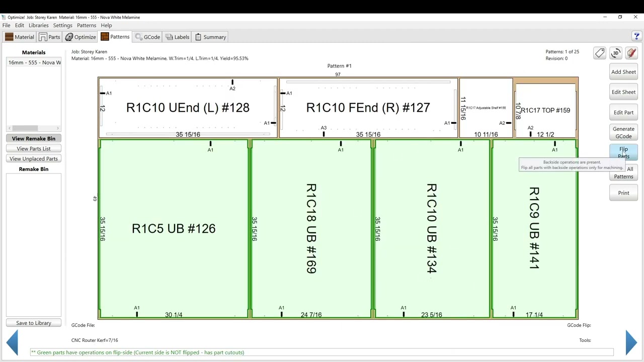Go to previous pattern with left arrow
Viewport: 644px width, 362px height.
click(13, 342)
